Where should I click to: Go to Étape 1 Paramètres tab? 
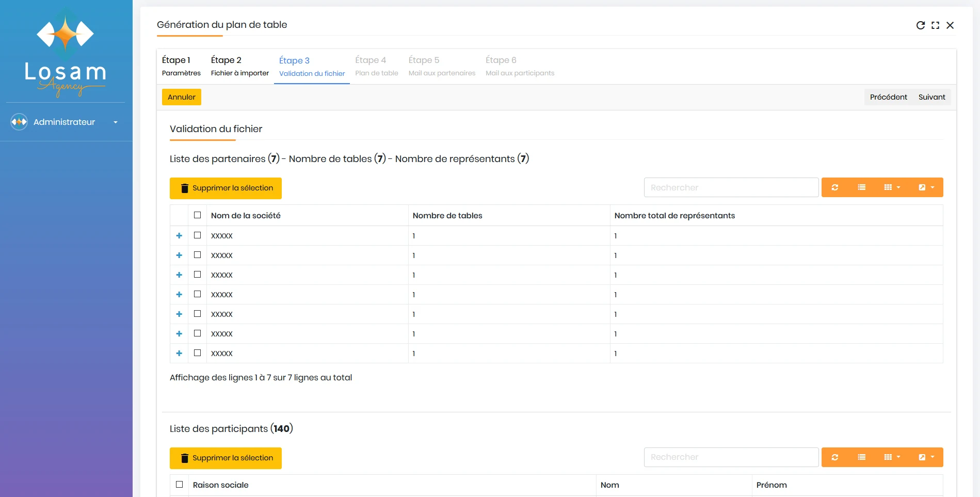click(181, 66)
